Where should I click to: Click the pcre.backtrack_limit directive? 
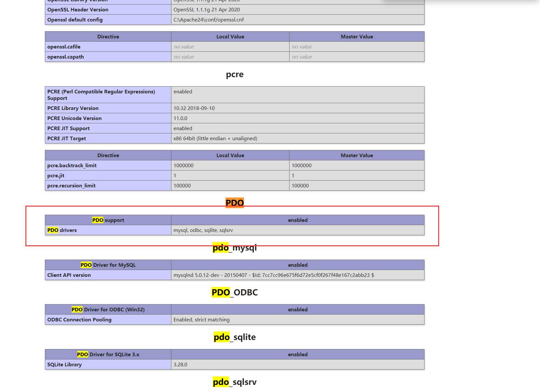click(72, 166)
